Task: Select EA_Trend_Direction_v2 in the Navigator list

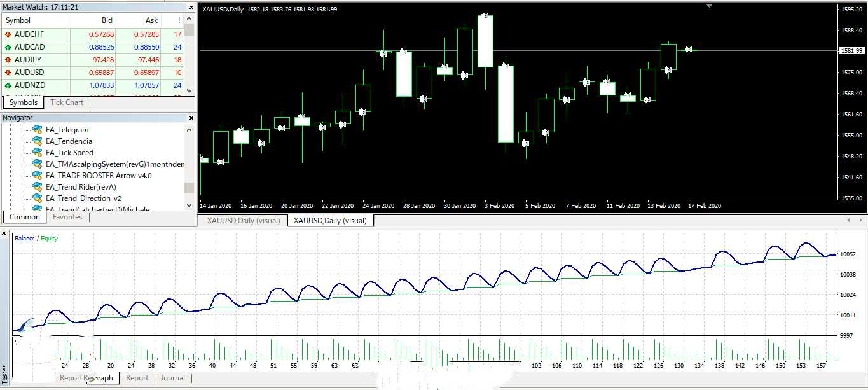Action: (x=83, y=198)
